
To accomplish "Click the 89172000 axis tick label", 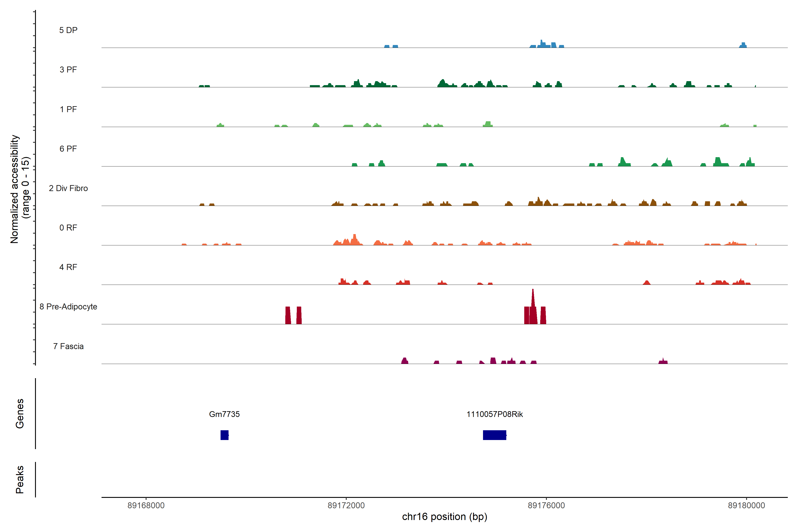I will [x=346, y=505].
